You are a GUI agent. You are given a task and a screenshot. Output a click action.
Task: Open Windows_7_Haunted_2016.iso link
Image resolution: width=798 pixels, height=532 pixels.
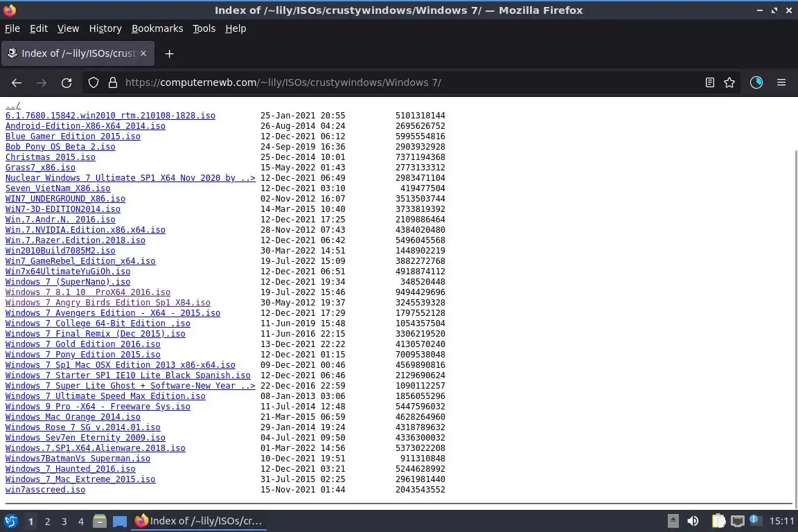pyautogui.click(x=70, y=469)
